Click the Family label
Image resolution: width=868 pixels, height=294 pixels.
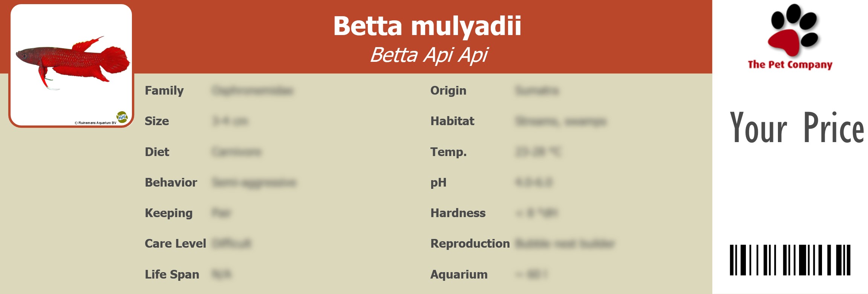pyautogui.click(x=164, y=91)
